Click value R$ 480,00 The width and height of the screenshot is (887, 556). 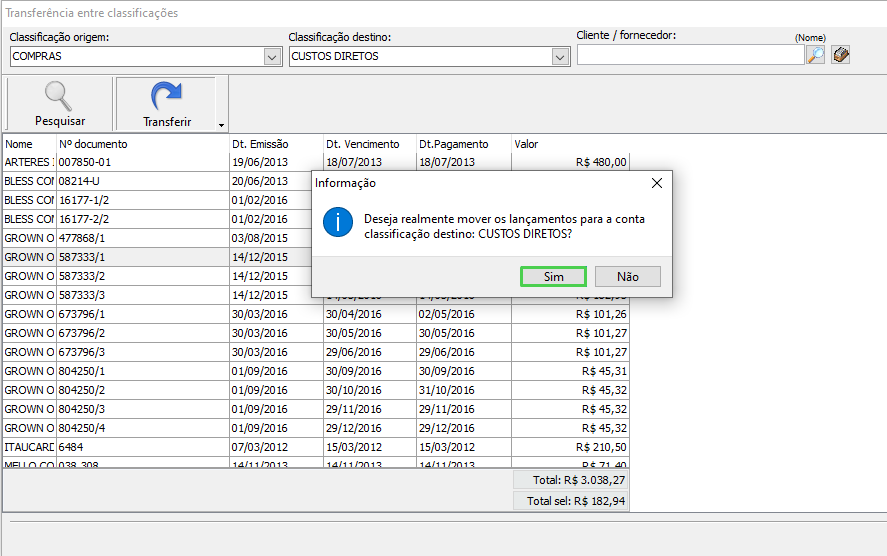pos(570,162)
